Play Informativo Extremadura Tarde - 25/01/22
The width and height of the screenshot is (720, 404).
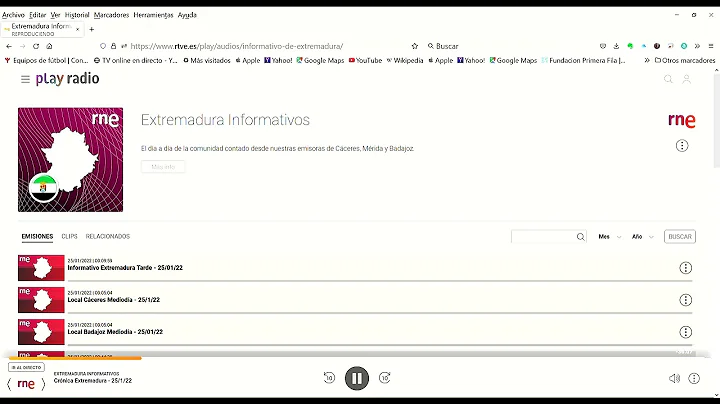click(x=125, y=268)
